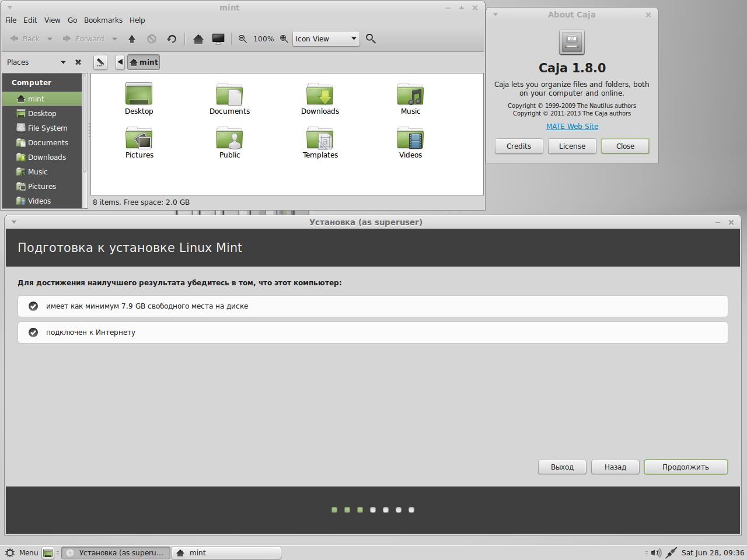Click the Forward navigation button
The image size is (747, 560).
(x=83, y=39)
